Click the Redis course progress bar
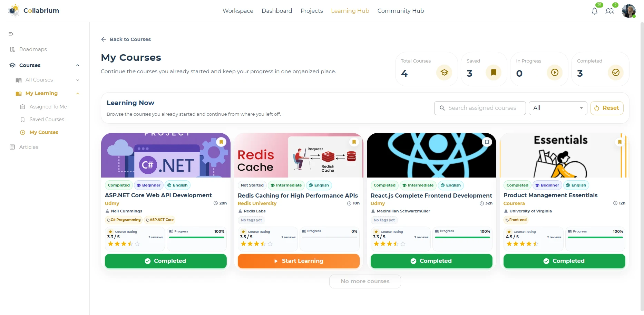Image resolution: width=644 pixels, height=315 pixels. [330, 238]
